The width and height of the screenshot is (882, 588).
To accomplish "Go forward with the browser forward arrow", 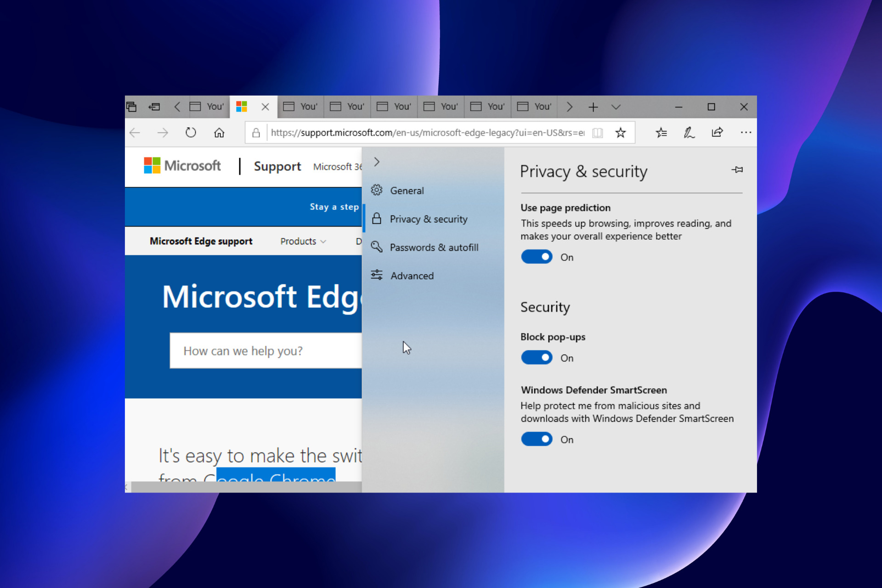I will pyautogui.click(x=163, y=133).
